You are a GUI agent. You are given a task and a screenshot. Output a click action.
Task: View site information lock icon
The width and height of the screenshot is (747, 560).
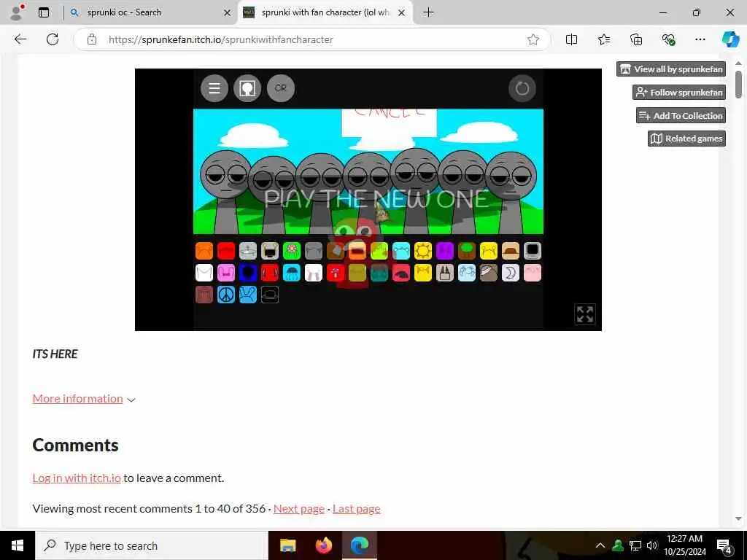click(x=92, y=39)
